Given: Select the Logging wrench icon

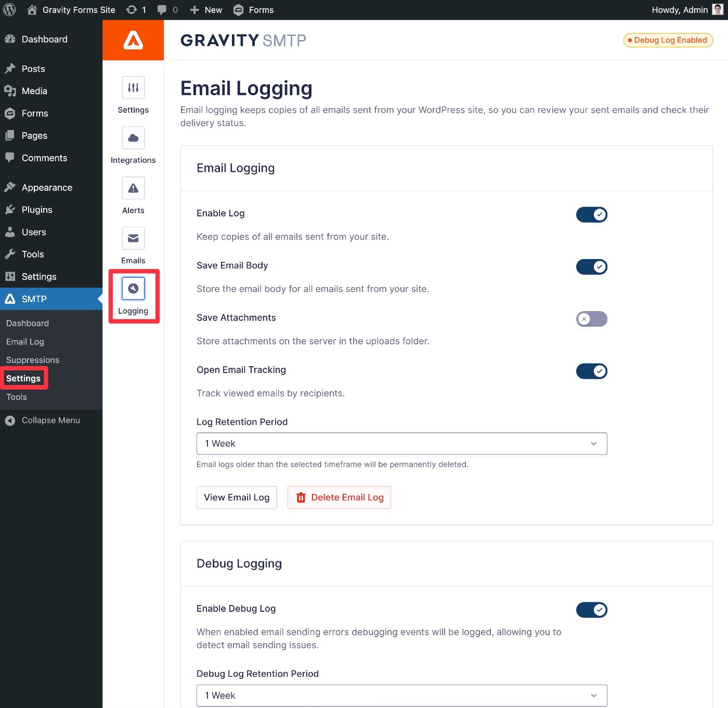Looking at the screenshot, I should [133, 289].
